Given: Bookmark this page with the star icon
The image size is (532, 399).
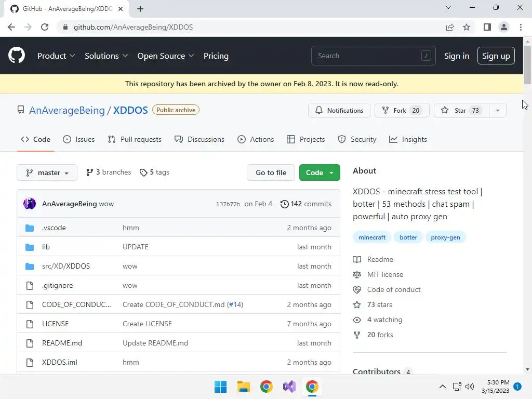Looking at the screenshot, I should pyautogui.click(x=467, y=27).
